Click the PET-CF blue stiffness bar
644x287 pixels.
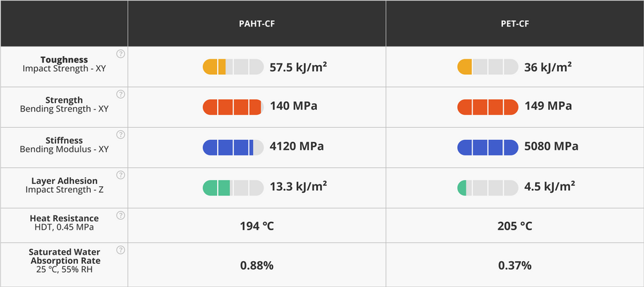[488, 147]
